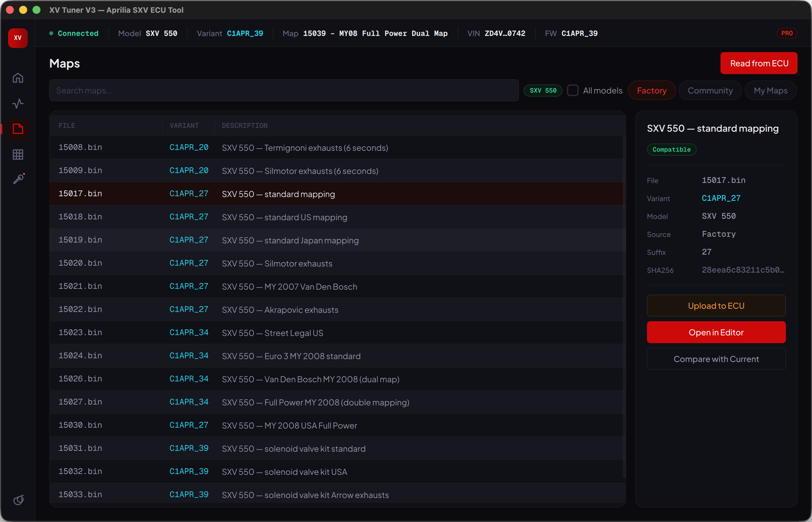Click C1APR_39 variant in 15031.bin row
The height and width of the screenshot is (522, 812).
[189, 448]
